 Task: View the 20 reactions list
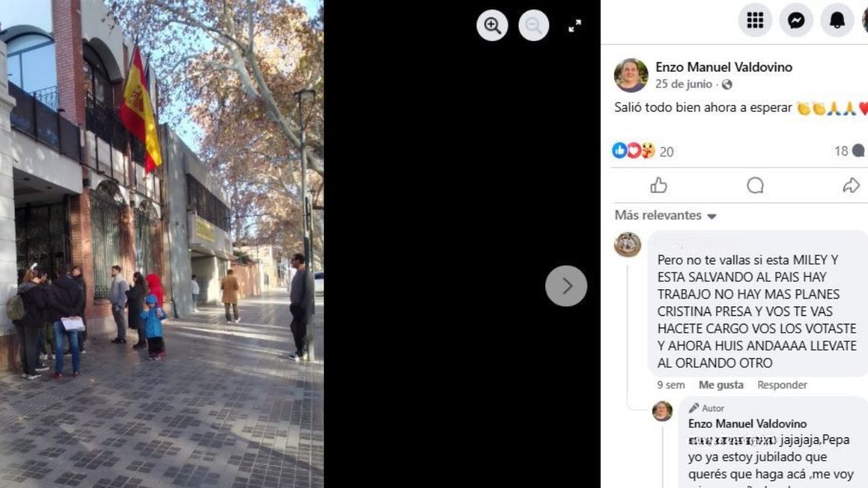(643, 151)
